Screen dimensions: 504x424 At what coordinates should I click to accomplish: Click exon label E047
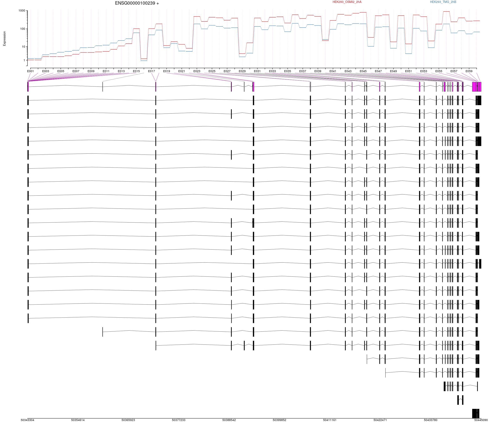[378, 71]
